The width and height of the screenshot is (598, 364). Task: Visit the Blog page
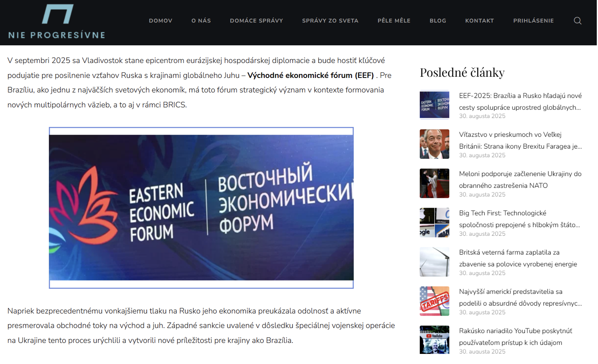[x=439, y=21]
